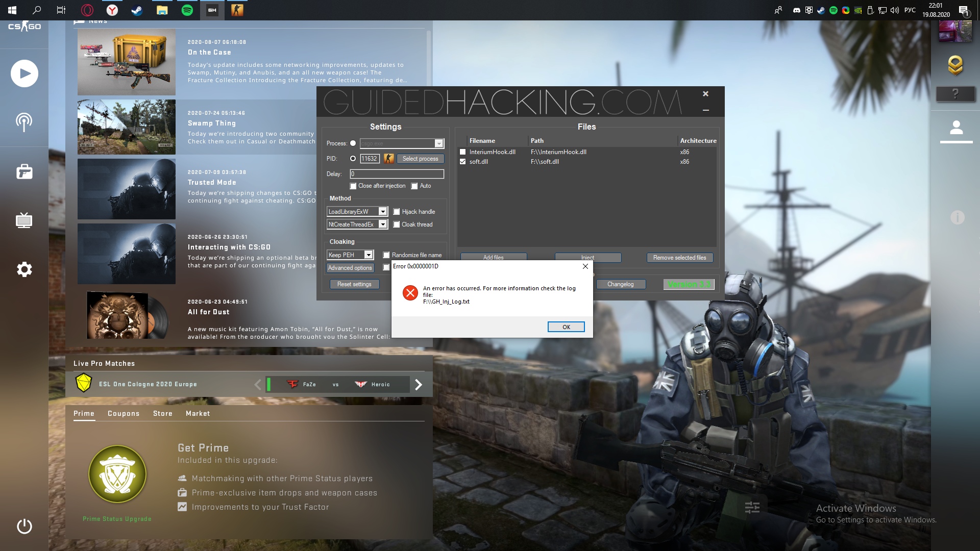The image size is (980, 551).
Task: Expand the Keep PEH cloaking dropdown
Action: tap(368, 255)
